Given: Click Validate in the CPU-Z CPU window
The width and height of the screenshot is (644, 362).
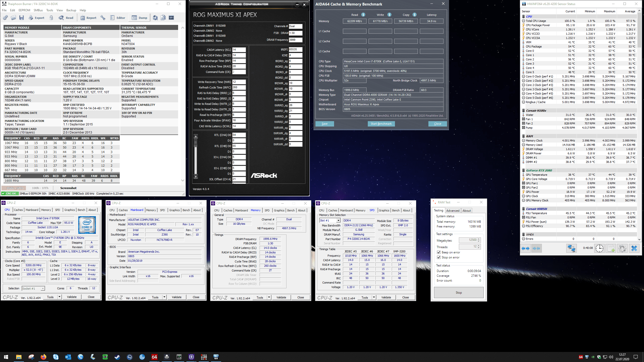Looking at the screenshot, I should [72, 297].
